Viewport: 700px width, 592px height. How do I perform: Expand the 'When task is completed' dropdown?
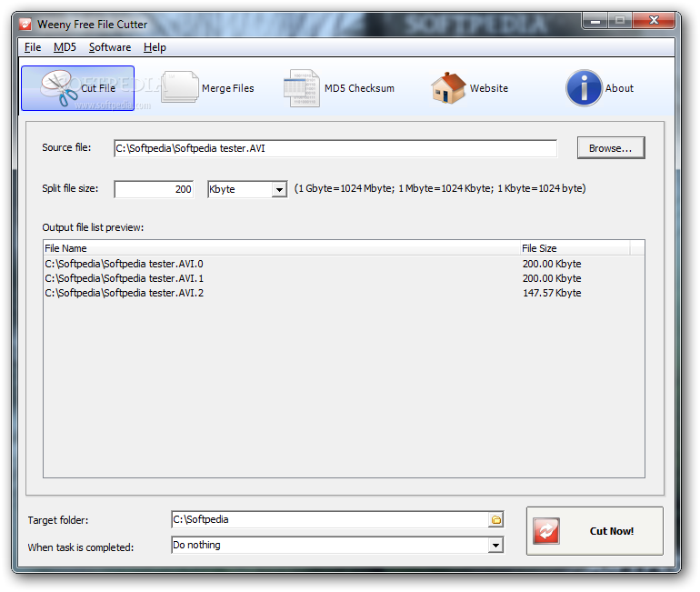495,545
